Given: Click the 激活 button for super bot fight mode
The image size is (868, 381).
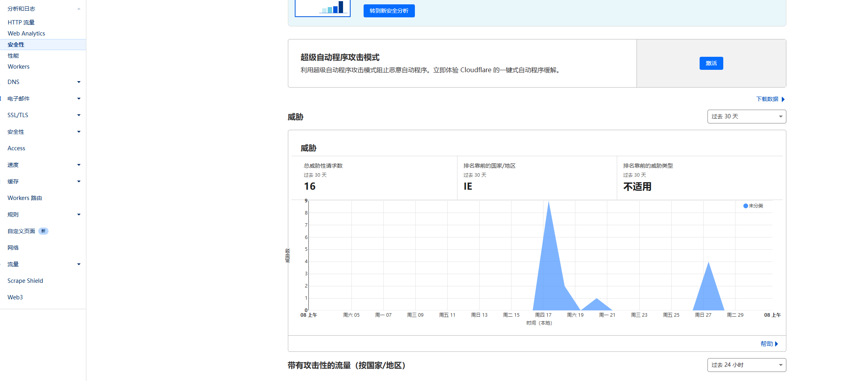Looking at the screenshot, I should [x=711, y=63].
